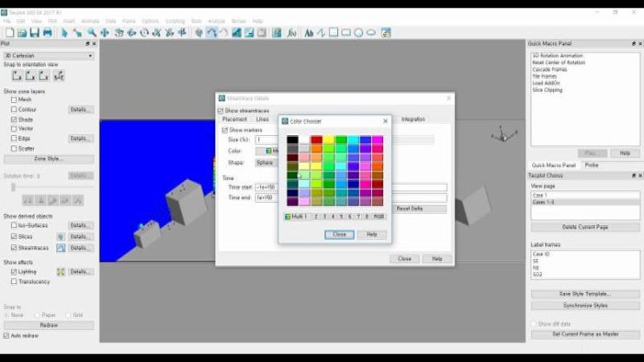The image size is (644, 362).
Task: Click the Save icon in the toolbar
Action: pyautogui.click(x=34, y=32)
